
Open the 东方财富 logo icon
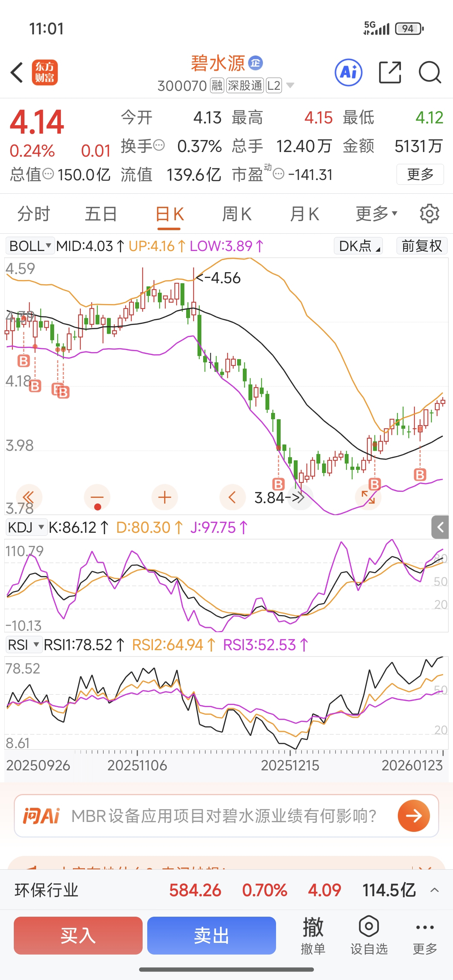[45, 72]
